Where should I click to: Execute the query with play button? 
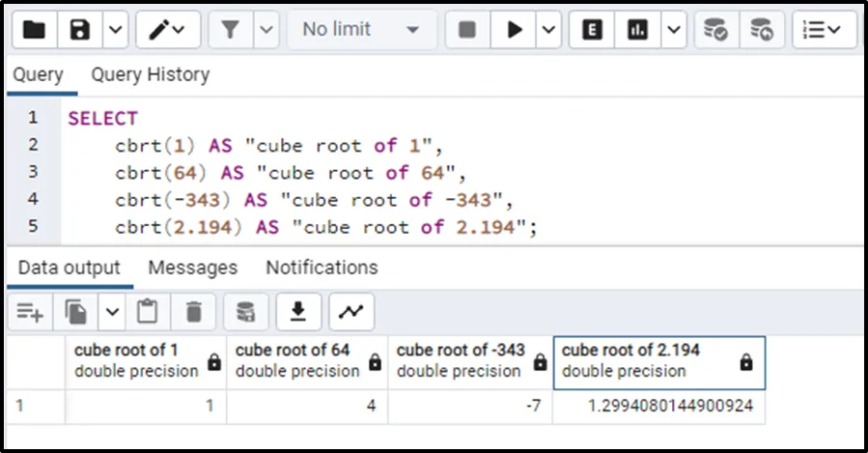click(x=514, y=30)
